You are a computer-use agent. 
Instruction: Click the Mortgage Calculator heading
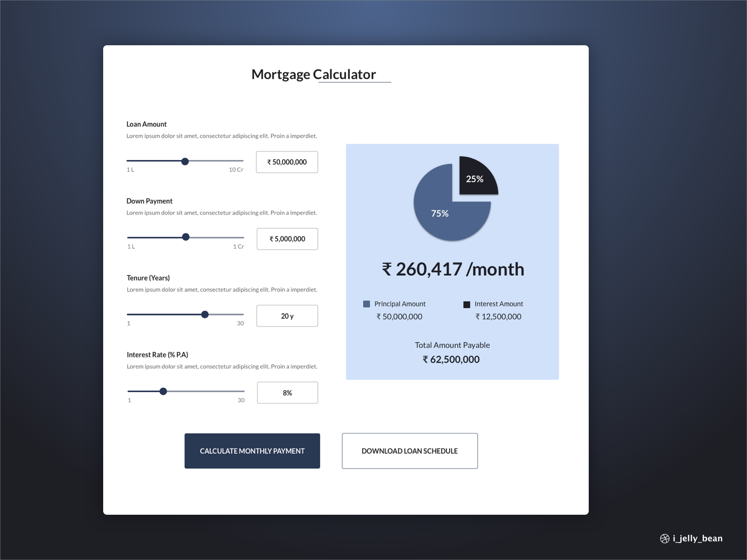point(314,75)
